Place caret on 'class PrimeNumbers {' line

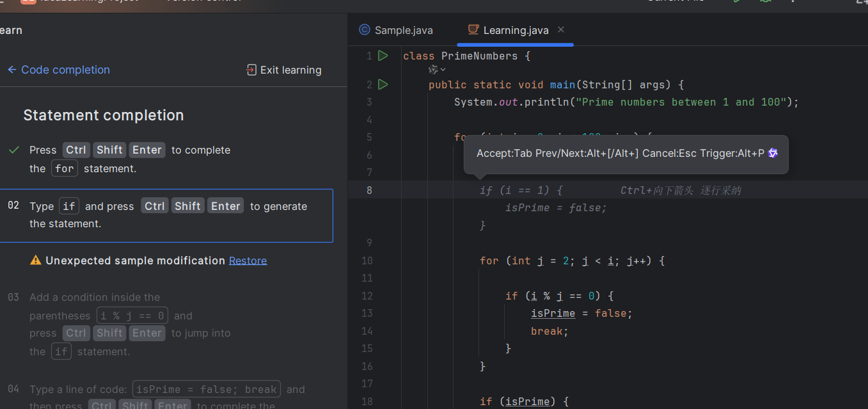pyautogui.click(x=467, y=56)
